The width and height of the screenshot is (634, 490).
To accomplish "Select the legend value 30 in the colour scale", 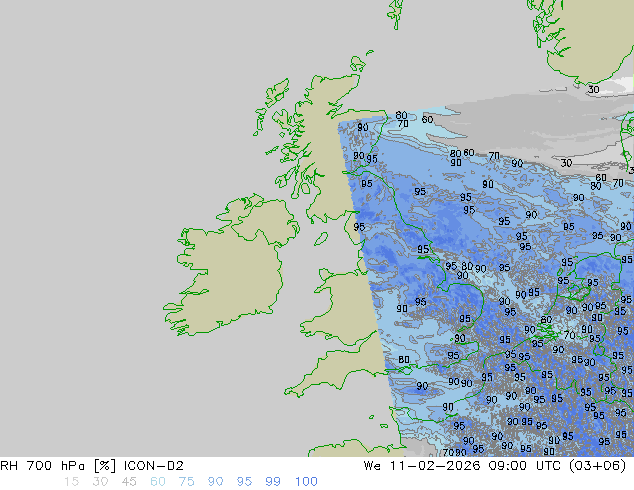I will (100, 482).
